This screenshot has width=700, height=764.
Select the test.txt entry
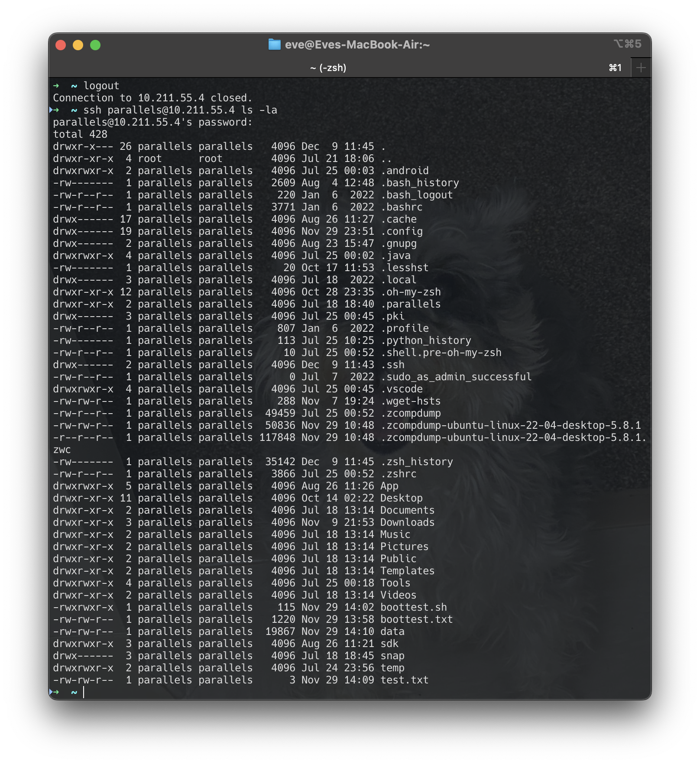[404, 680]
